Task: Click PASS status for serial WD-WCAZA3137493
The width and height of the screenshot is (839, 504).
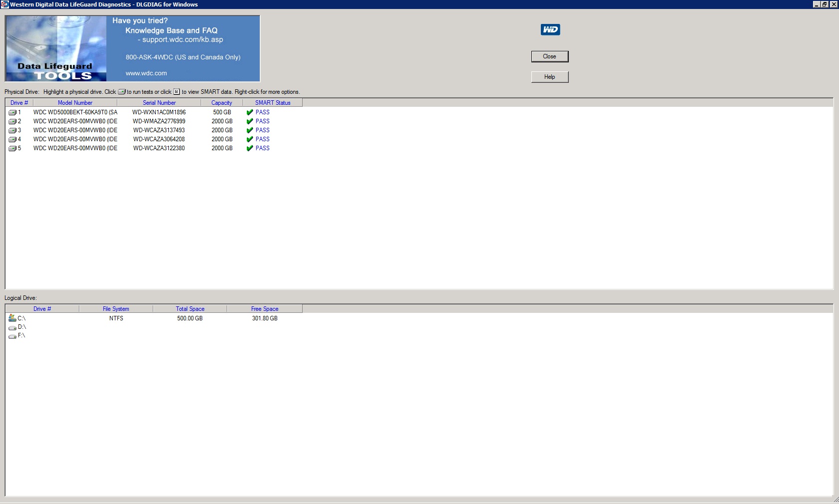Action: (263, 130)
